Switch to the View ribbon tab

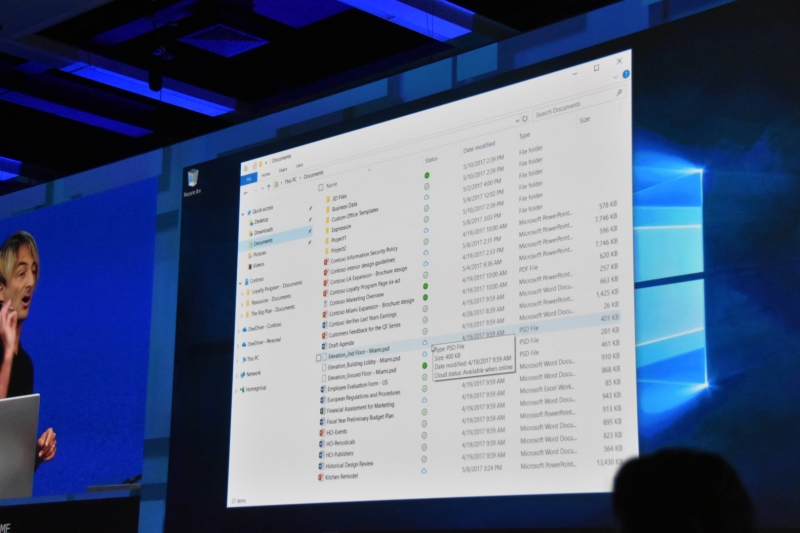(299, 166)
